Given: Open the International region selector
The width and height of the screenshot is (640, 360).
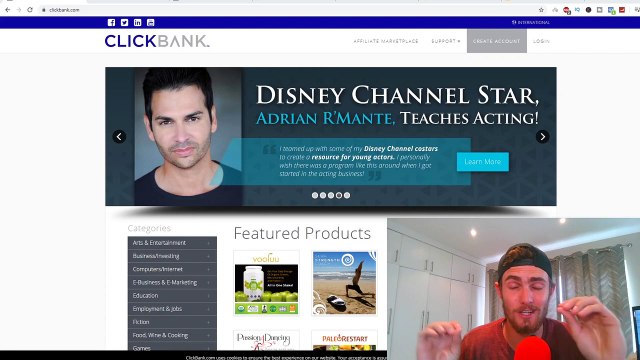Looking at the screenshot, I should pyautogui.click(x=531, y=22).
